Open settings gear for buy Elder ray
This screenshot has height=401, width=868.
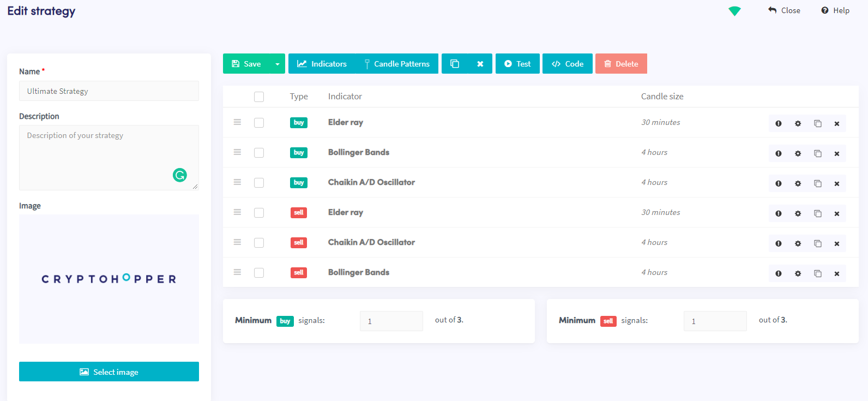[x=798, y=123]
